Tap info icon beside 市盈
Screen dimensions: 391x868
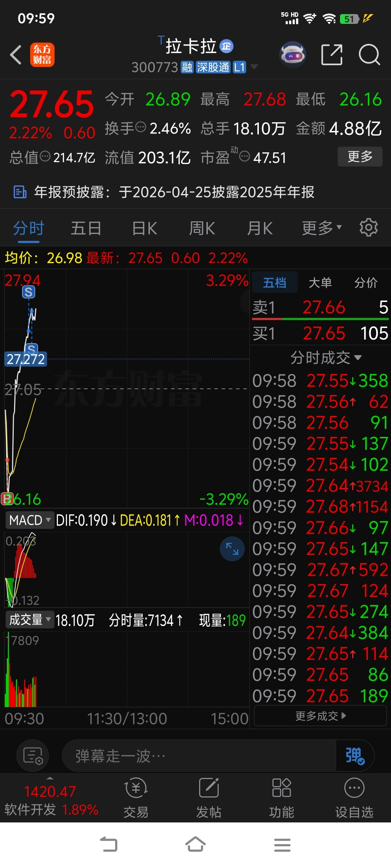(245, 157)
